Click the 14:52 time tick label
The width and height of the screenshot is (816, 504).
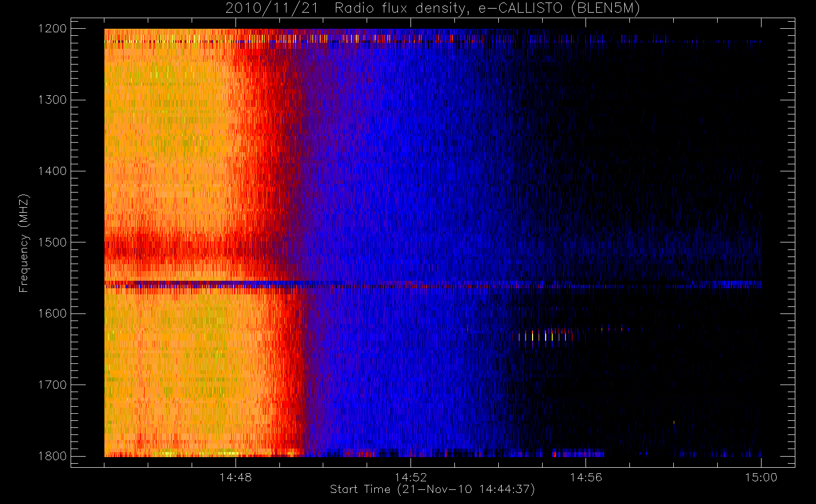click(411, 477)
